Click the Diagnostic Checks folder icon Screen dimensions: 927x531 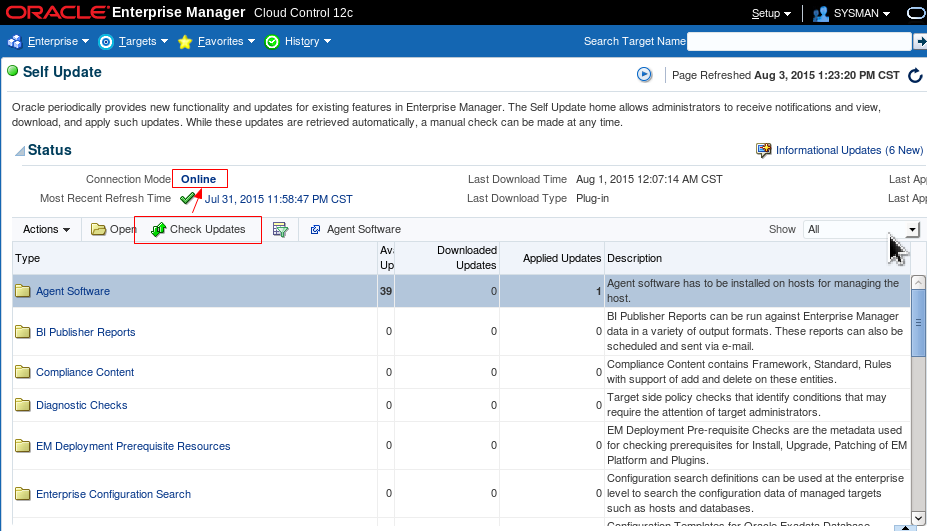[22, 405]
